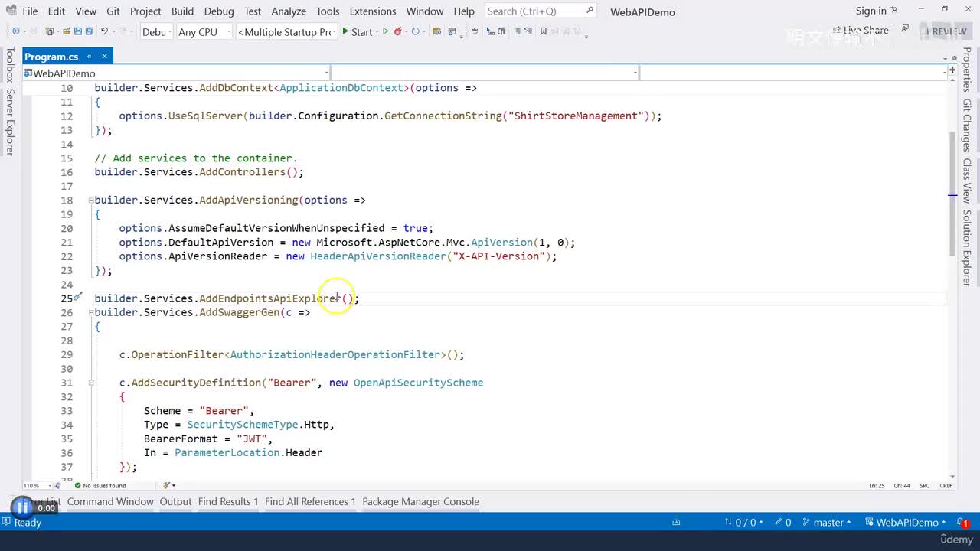
Task: Open the Tools menu
Action: 328,11
